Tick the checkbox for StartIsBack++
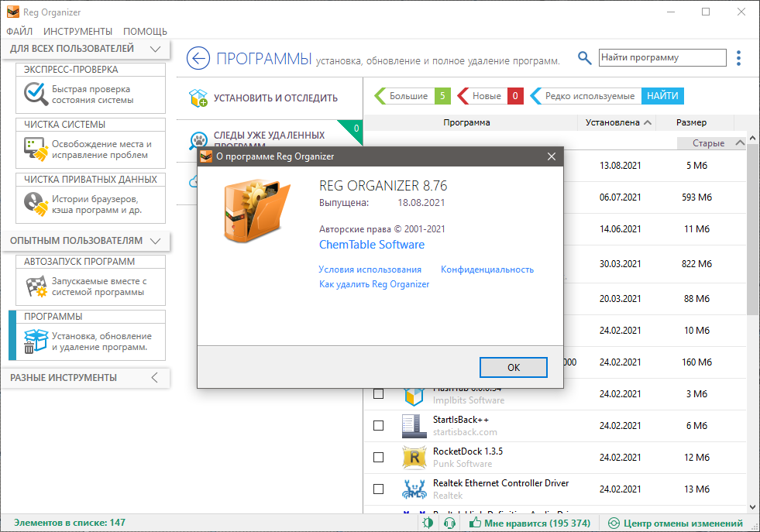The width and height of the screenshot is (760, 532). pos(379,425)
